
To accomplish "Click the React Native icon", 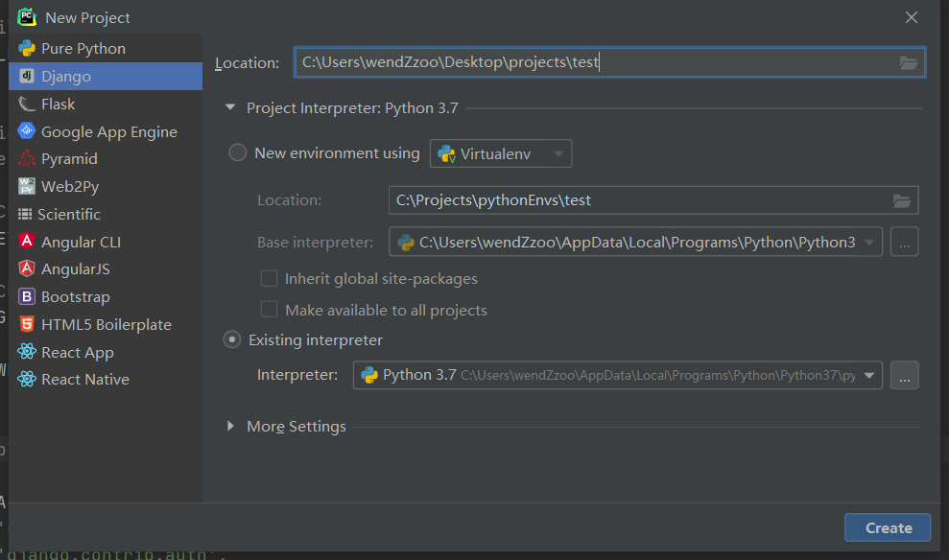I will click(27, 379).
